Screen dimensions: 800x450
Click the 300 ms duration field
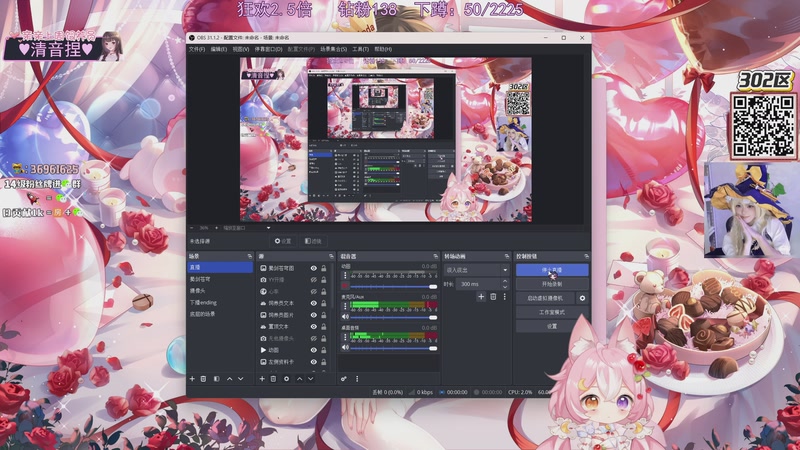coord(478,284)
